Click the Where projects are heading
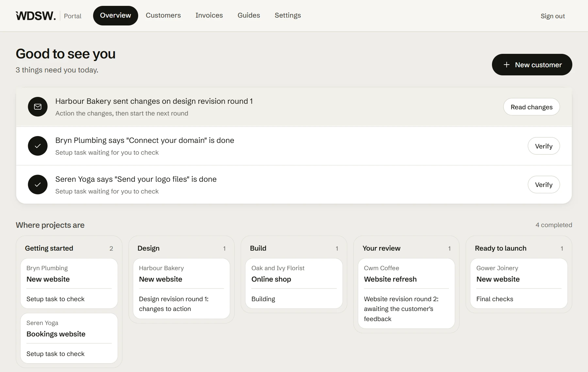 tap(50, 225)
